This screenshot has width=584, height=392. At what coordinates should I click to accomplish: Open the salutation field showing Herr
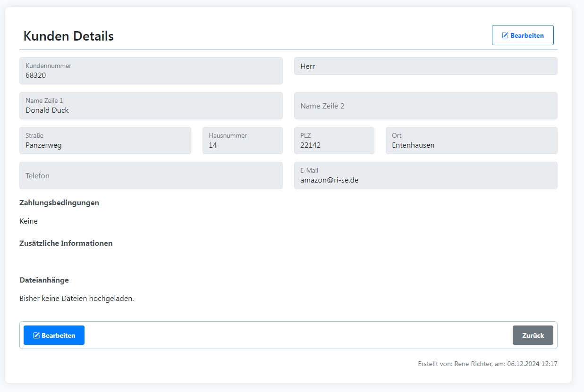click(x=425, y=67)
